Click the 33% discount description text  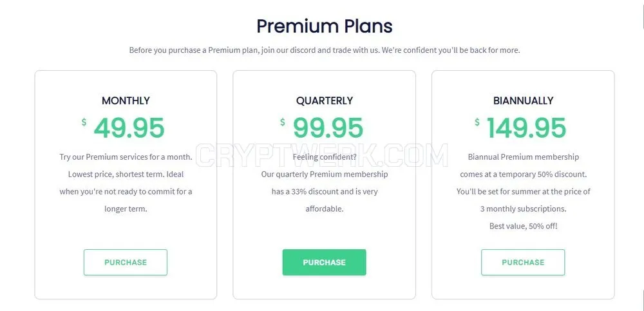[x=325, y=191]
